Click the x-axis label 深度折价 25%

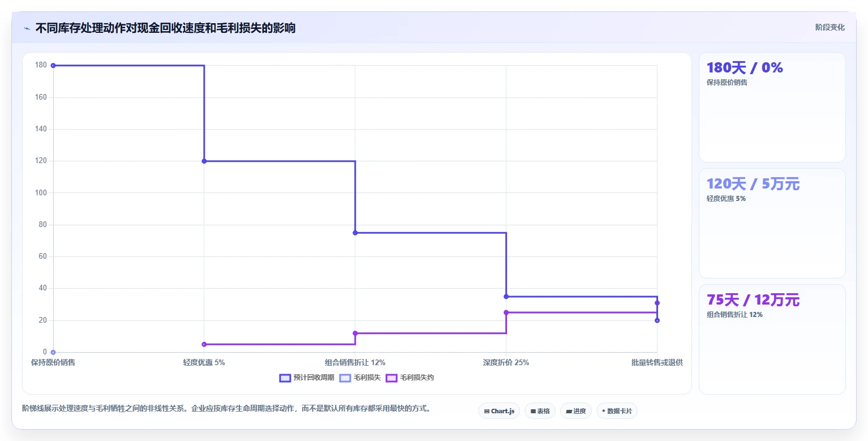pos(506,362)
